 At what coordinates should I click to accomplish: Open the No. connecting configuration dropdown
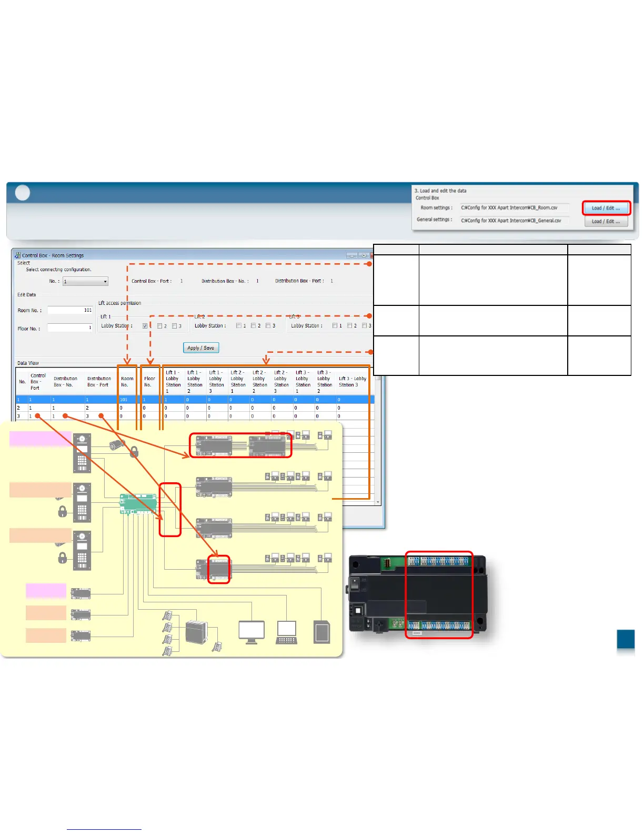coord(85,282)
